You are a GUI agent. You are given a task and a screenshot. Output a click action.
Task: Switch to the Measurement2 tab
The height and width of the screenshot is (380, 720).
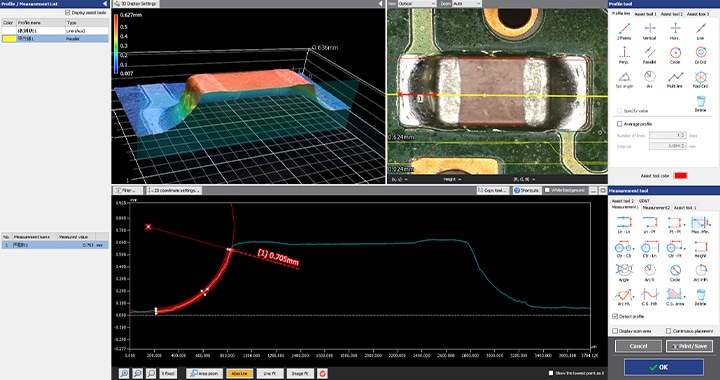coord(656,207)
